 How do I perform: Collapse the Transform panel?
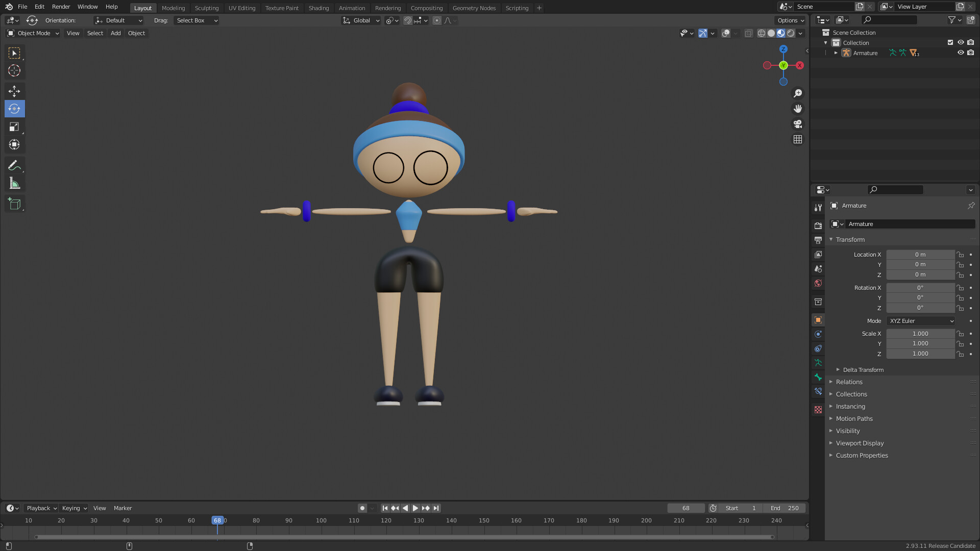coord(850,240)
